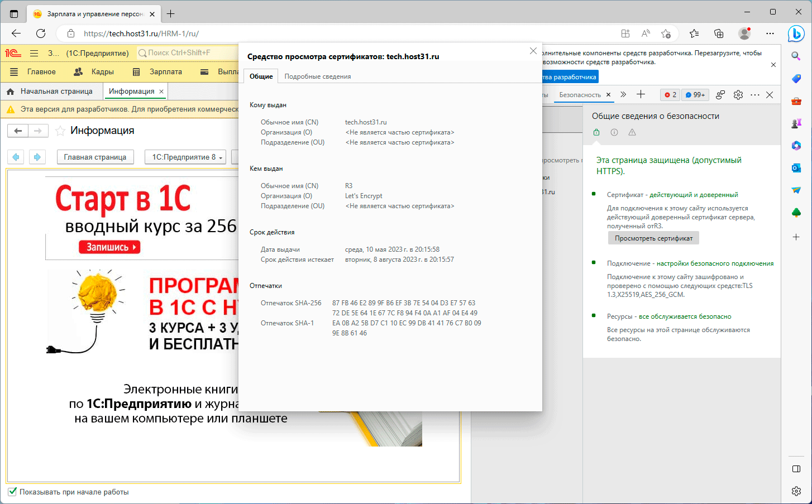The image size is (812, 504).
Task: Open the Outlook icon in Edge sidebar
Action: (x=796, y=168)
